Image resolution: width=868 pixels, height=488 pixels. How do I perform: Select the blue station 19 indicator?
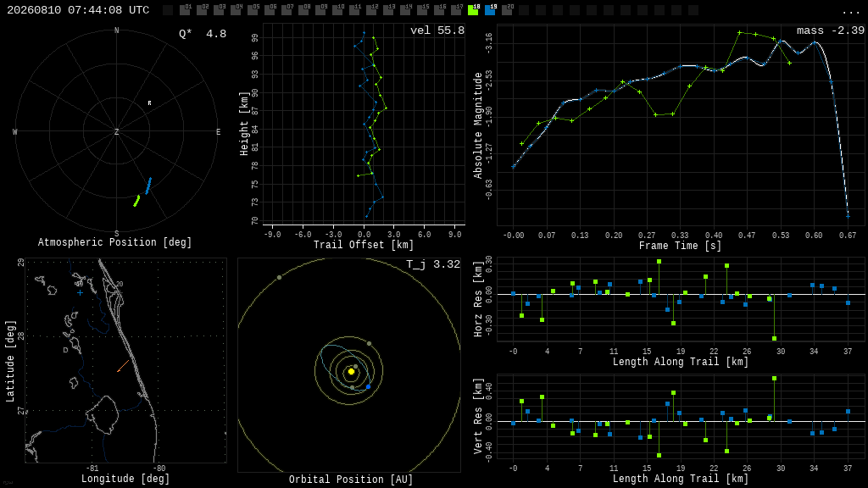(491, 10)
